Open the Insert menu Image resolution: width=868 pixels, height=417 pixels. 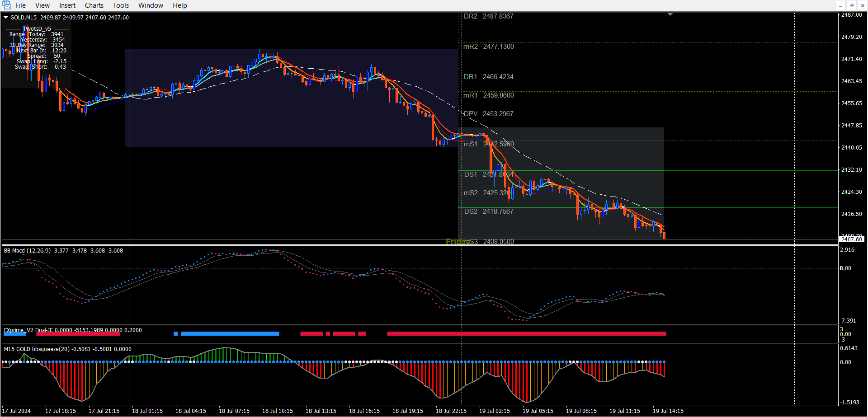67,5
